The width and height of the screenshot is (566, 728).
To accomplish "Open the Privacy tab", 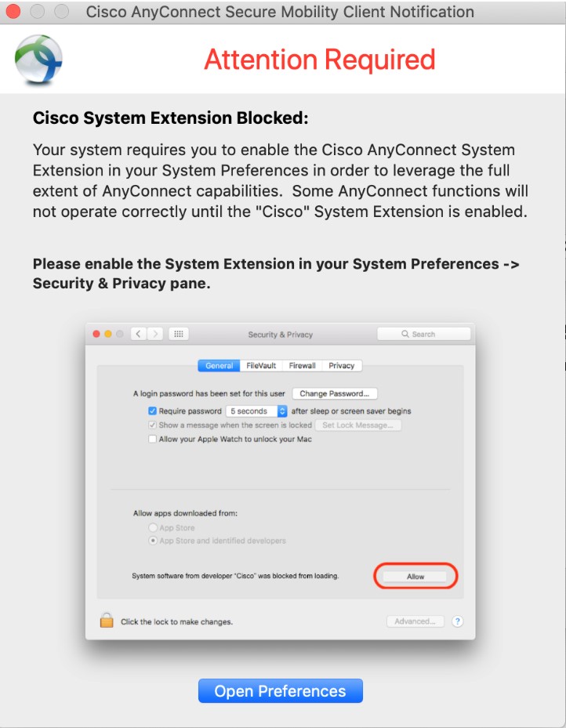I will pyautogui.click(x=342, y=365).
